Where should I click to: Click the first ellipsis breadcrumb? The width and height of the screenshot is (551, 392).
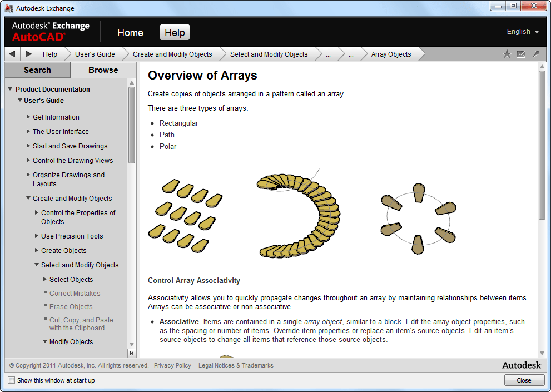pos(328,55)
